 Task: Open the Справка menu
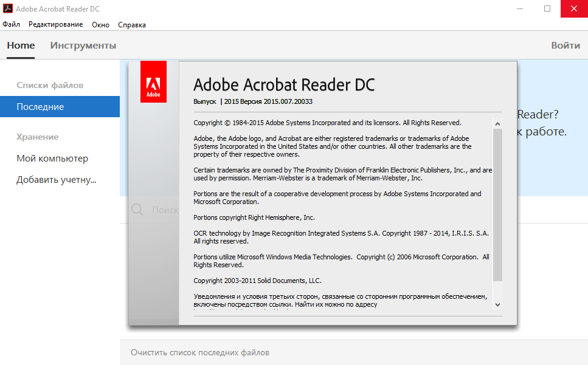click(132, 25)
